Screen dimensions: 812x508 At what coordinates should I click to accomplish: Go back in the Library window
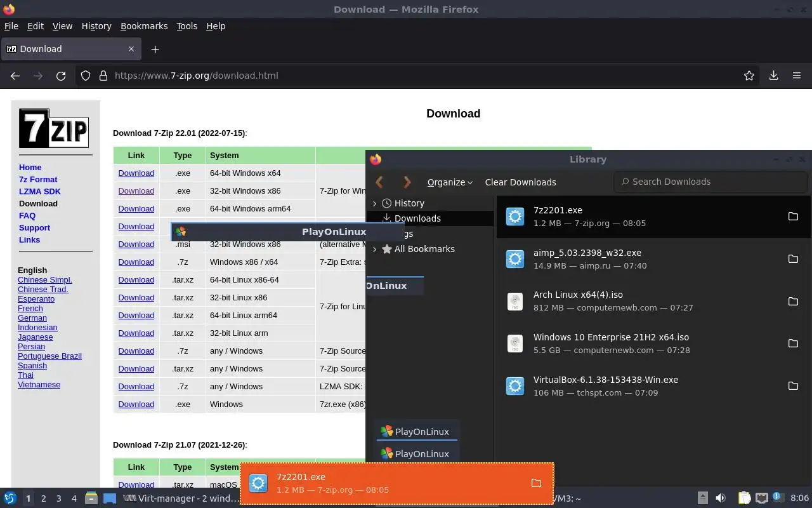[x=379, y=182]
